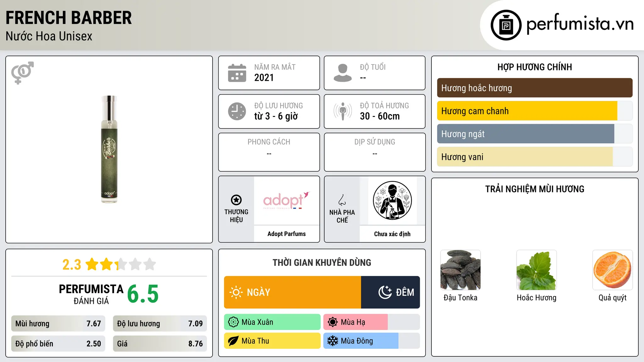Image resolution: width=644 pixels, height=362 pixels.
Task: Click the flower icon beside Mùa Xuân
Action: 233,322
